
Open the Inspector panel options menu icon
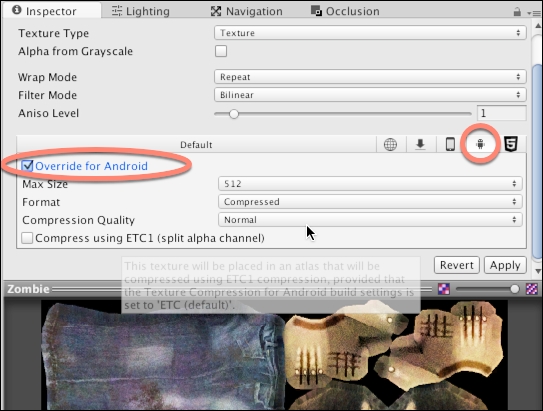click(534, 13)
